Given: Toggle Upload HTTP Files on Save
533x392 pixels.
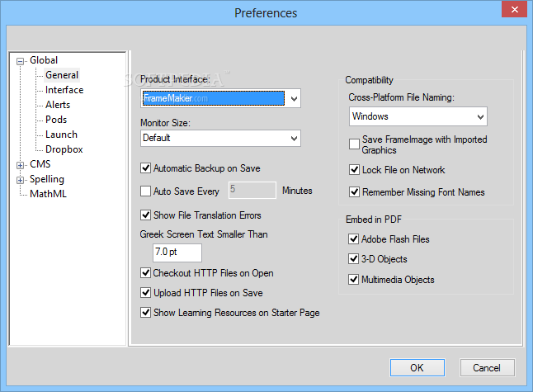Looking at the screenshot, I should [146, 292].
